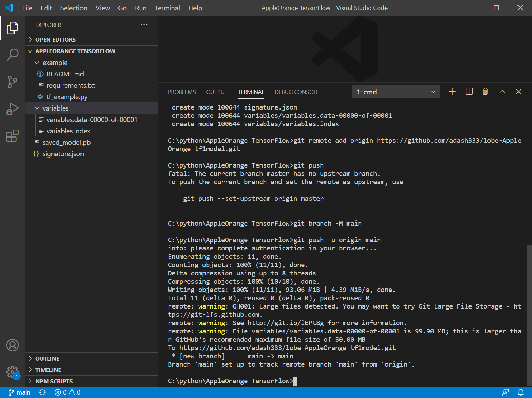This screenshot has height=398, width=532.
Task: Click the terminal scrollbar thumb
Action: point(529,315)
